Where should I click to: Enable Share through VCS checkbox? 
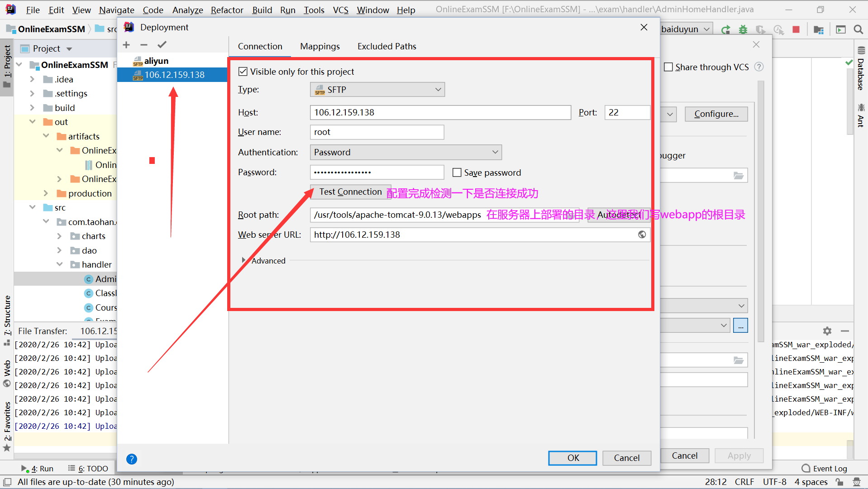668,67
